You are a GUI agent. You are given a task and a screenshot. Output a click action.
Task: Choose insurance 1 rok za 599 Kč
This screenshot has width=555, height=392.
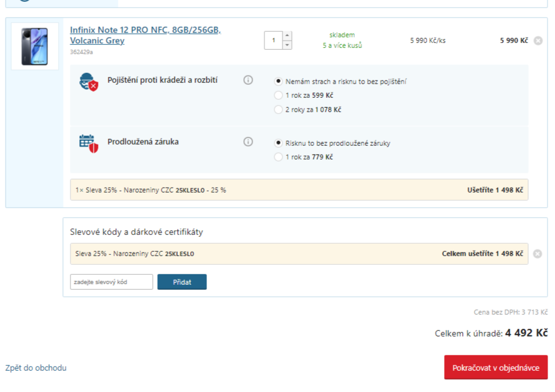(x=278, y=95)
